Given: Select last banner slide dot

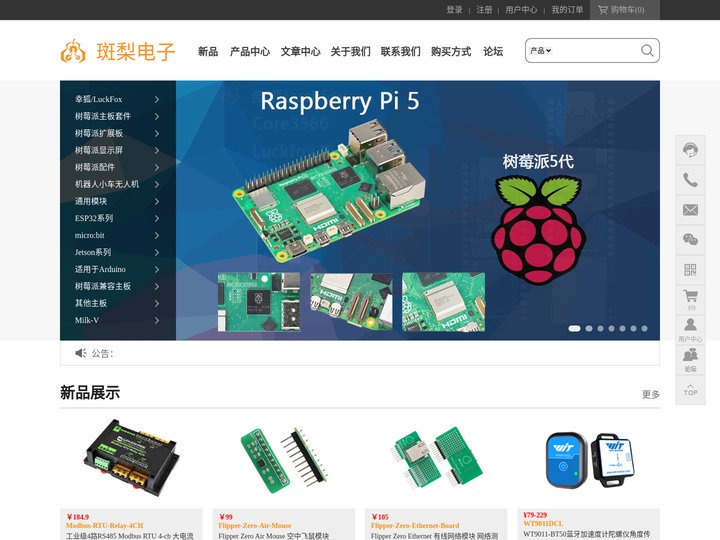Looking at the screenshot, I should coord(645,328).
